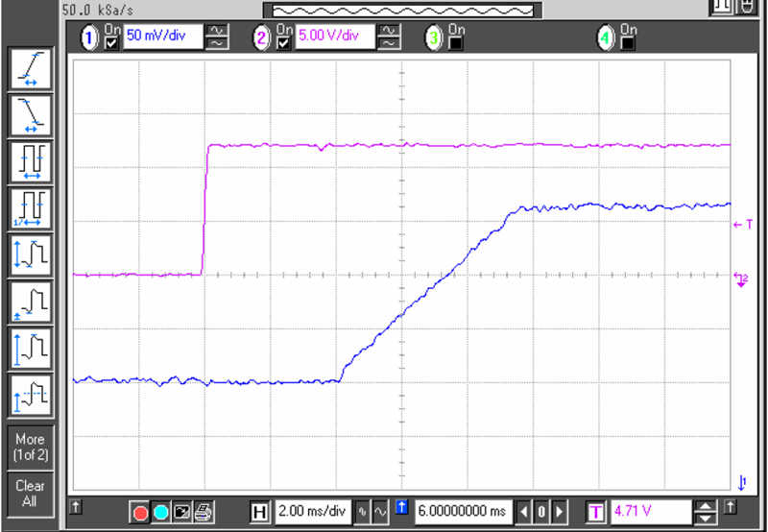This screenshot has height=532, width=768.
Task: Click the mouse icon at top right
Action: [747, 7]
